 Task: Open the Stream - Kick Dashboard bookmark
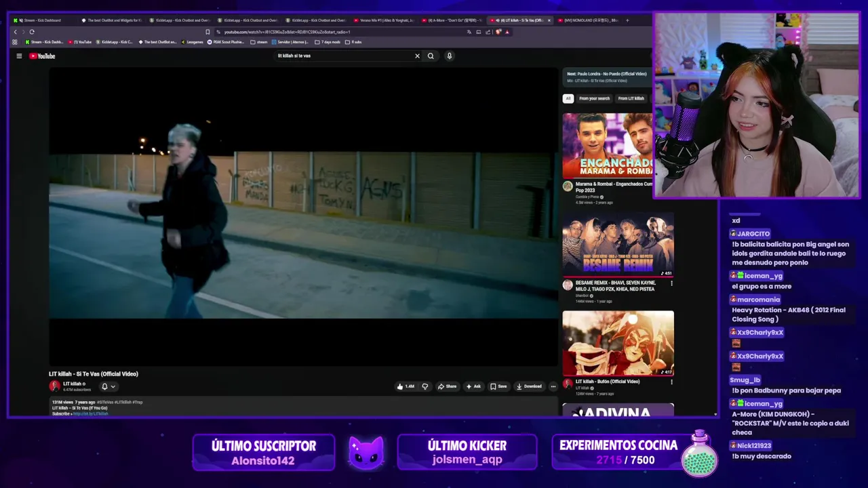(44, 42)
